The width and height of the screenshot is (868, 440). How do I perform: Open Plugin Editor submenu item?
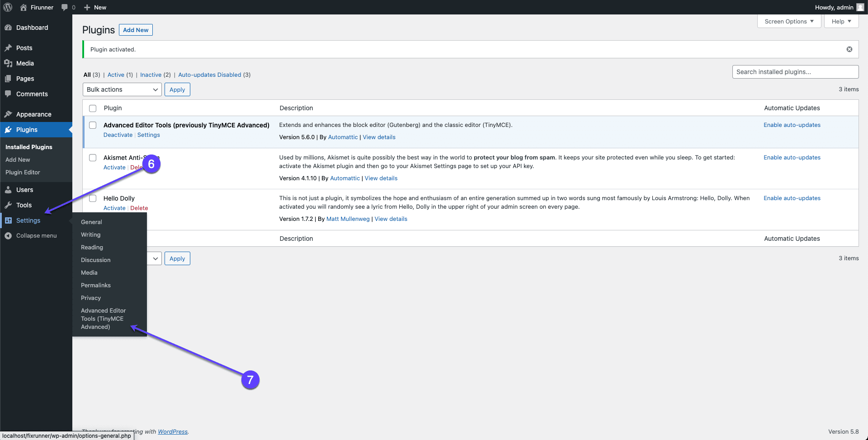point(23,172)
